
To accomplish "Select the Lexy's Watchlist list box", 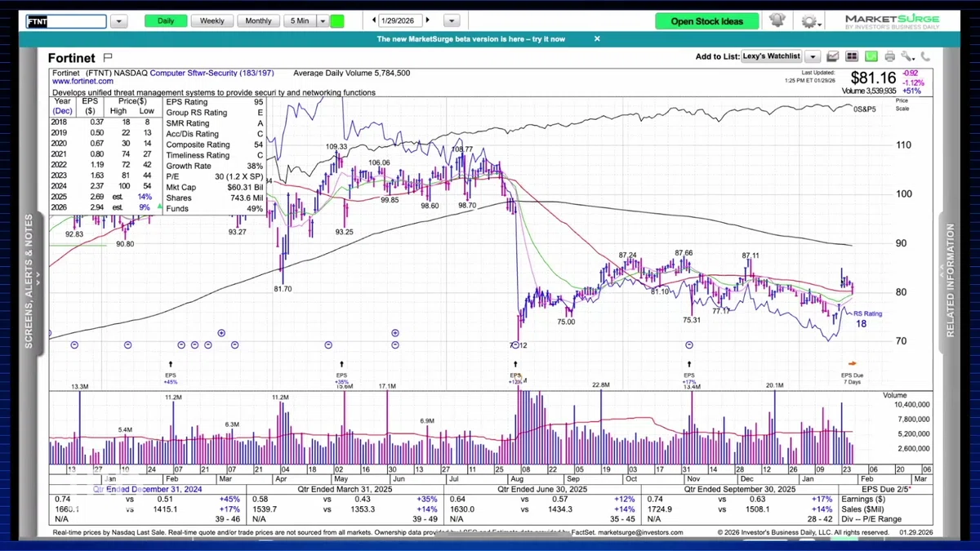I will [772, 56].
